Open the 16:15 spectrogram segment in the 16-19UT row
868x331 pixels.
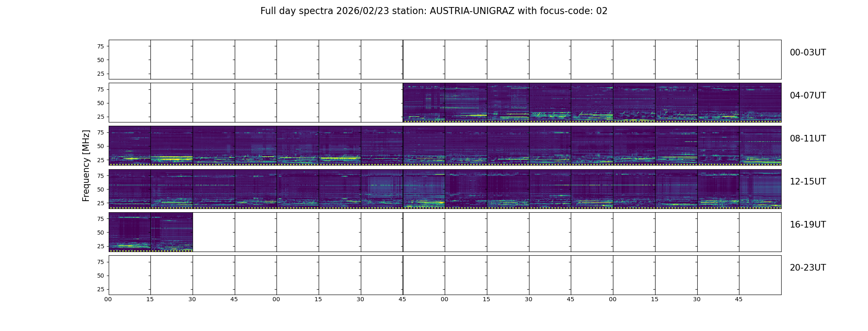pyautogui.click(x=172, y=232)
